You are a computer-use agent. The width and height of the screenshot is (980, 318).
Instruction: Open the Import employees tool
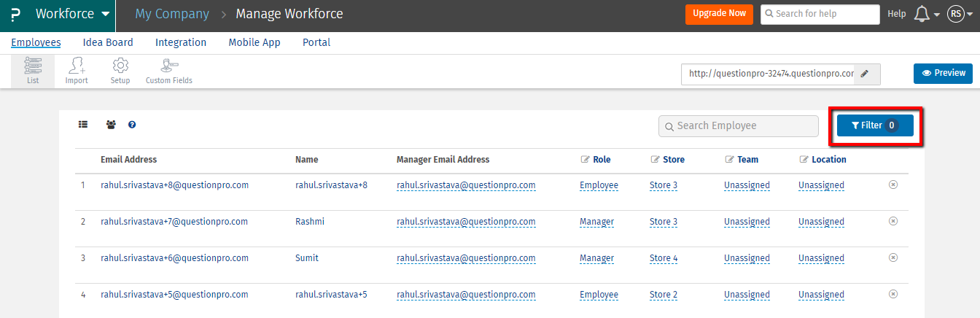tap(77, 71)
